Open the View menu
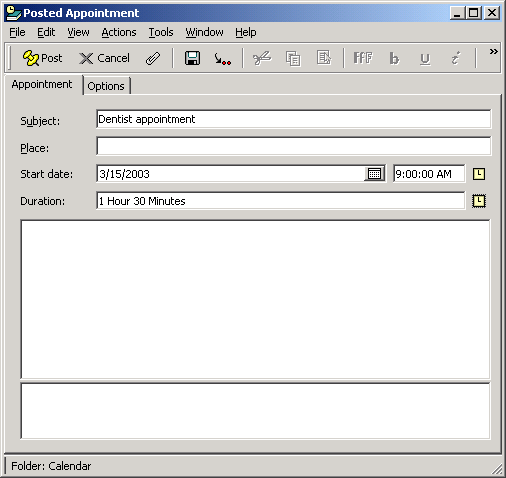The width and height of the screenshot is (506, 478). click(x=78, y=32)
